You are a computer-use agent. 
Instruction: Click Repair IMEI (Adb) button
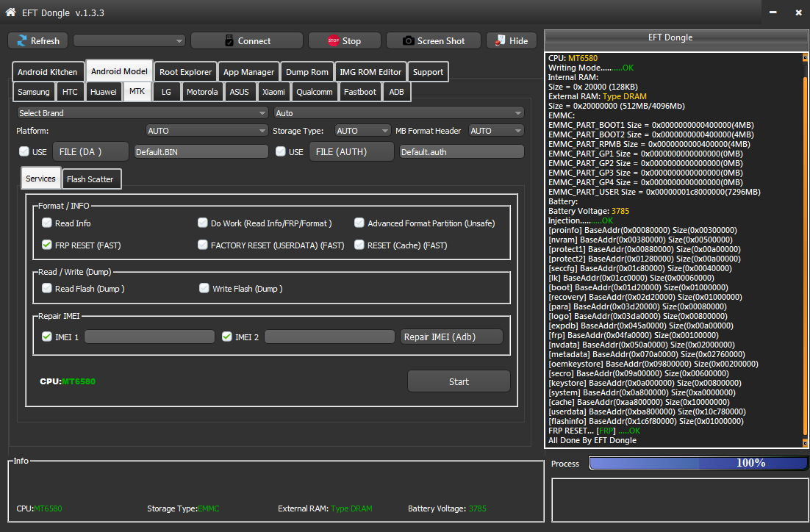click(x=451, y=337)
